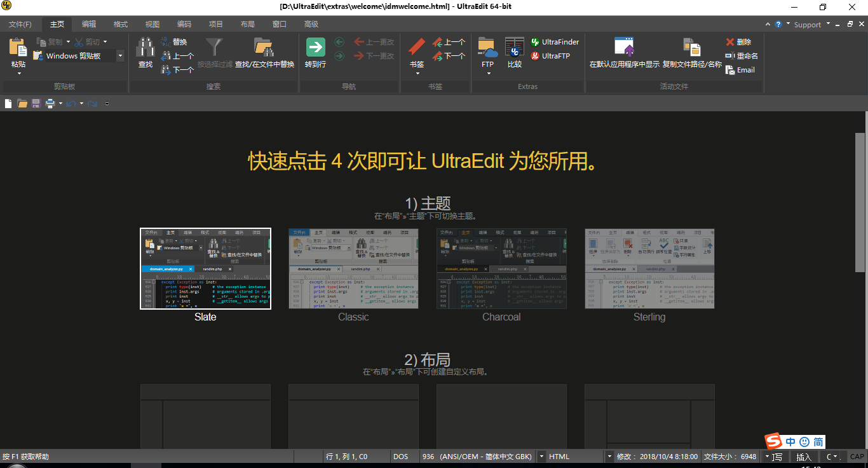Switch to the Window (窗口) ribbon tab
This screenshot has height=468, width=868.
[x=280, y=24]
